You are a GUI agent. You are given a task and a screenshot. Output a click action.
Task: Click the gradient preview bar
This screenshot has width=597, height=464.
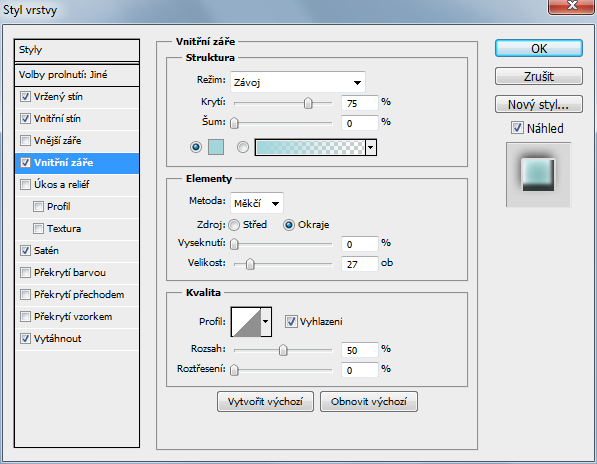click(310, 147)
